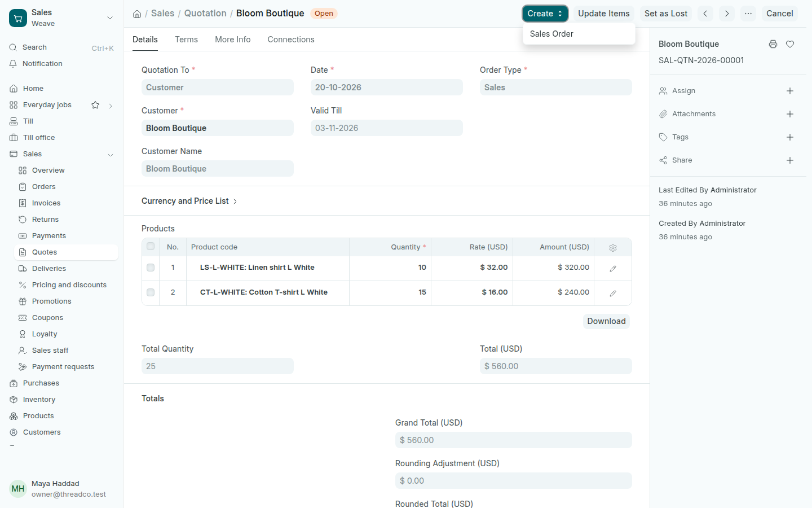Check the row 1 Linen shirt checkbox
812x508 pixels.
[x=151, y=268]
